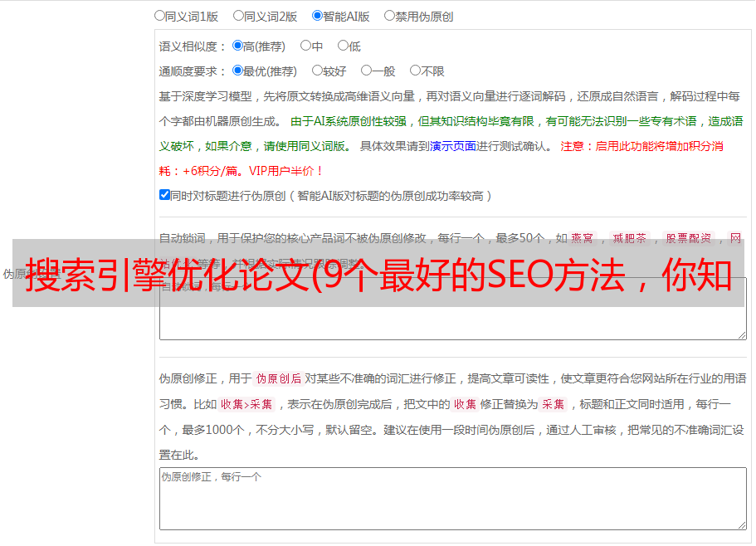
Task: Set 通顺度要求 to 较好
Action: pyautogui.click(x=317, y=71)
